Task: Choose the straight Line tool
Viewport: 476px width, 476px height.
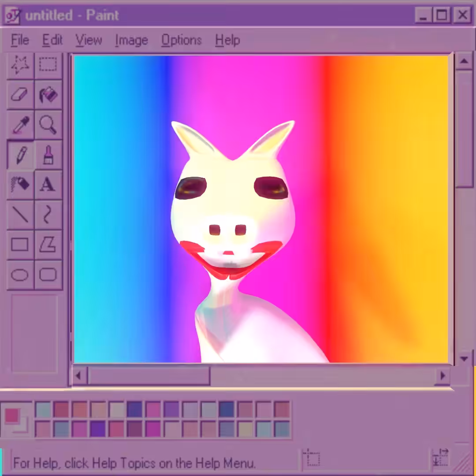Action: [20, 214]
